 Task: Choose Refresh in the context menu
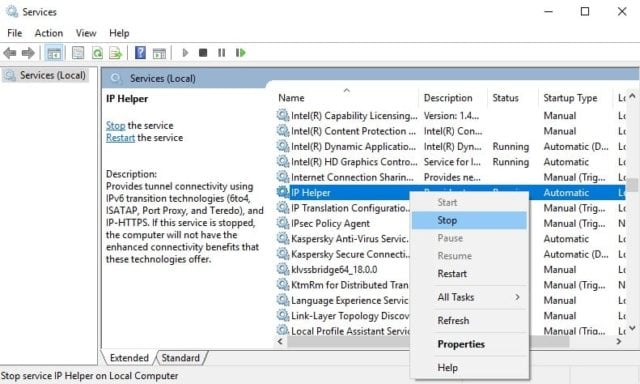pyautogui.click(x=469, y=321)
